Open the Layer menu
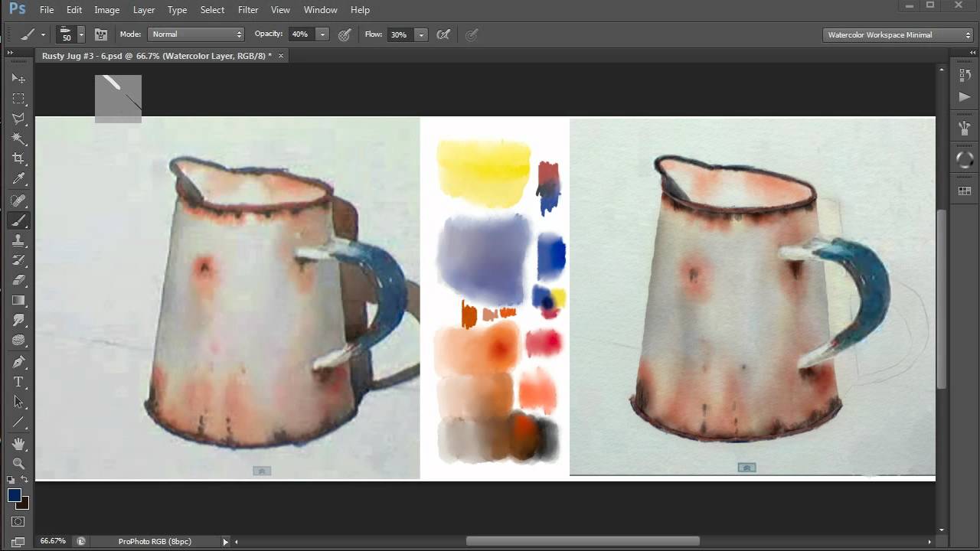This screenshot has width=980, height=551. (x=144, y=10)
